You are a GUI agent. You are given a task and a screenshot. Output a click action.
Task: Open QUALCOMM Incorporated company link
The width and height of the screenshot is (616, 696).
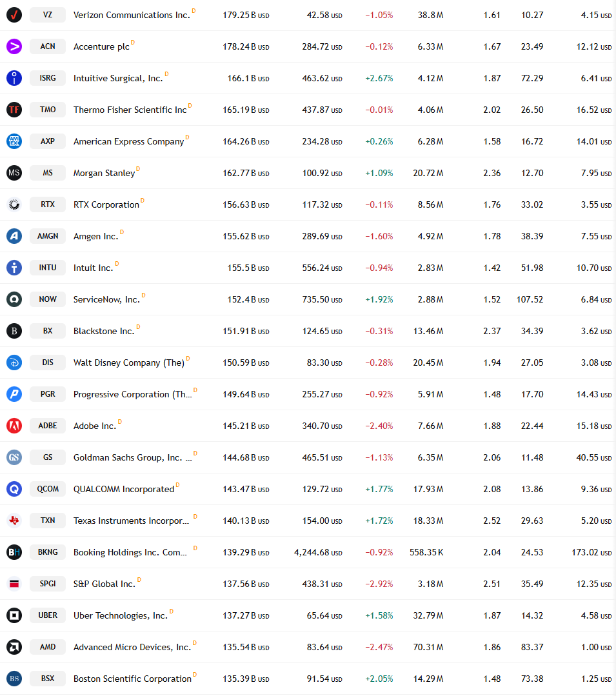(x=124, y=489)
